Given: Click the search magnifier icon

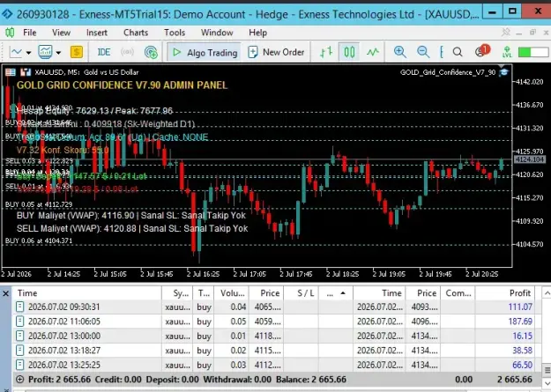Looking at the screenshot, I should [x=458, y=52].
